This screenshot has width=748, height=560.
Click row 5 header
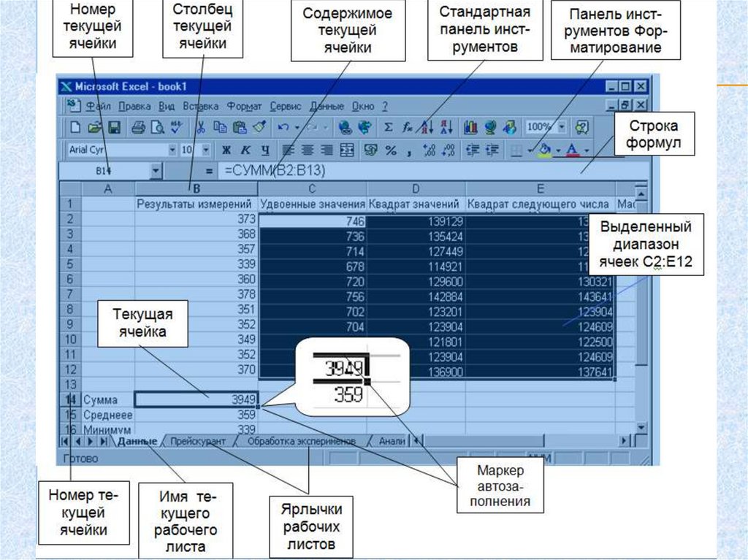[x=71, y=264]
